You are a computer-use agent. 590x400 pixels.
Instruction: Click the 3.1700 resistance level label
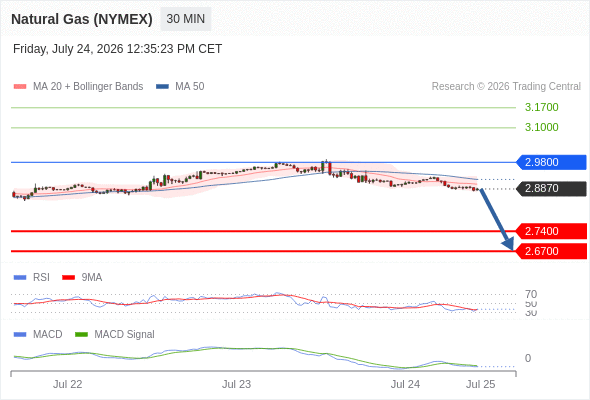(541, 107)
